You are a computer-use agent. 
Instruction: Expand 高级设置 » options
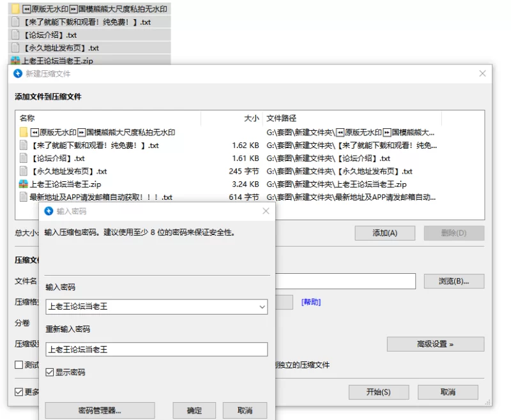[x=435, y=344]
